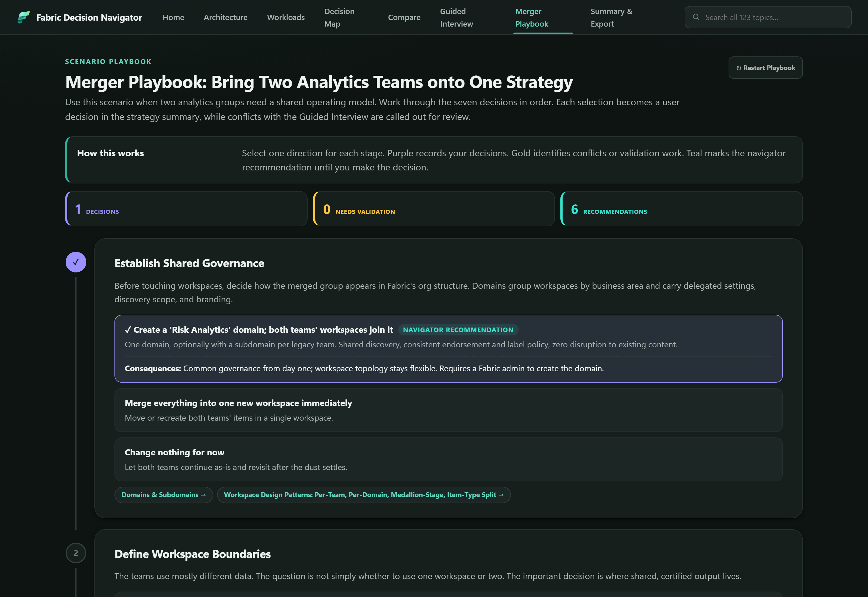The height and width of the screenshot is (597, 868).
Task: Click the 0 Needs Validation counter card
Action: click(434, 209)
